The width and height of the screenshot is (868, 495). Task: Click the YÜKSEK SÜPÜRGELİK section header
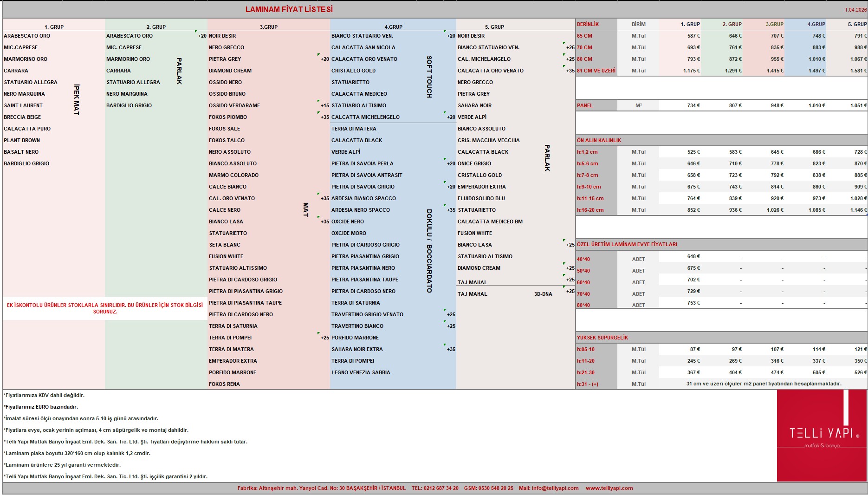click(x=602, y=338)
